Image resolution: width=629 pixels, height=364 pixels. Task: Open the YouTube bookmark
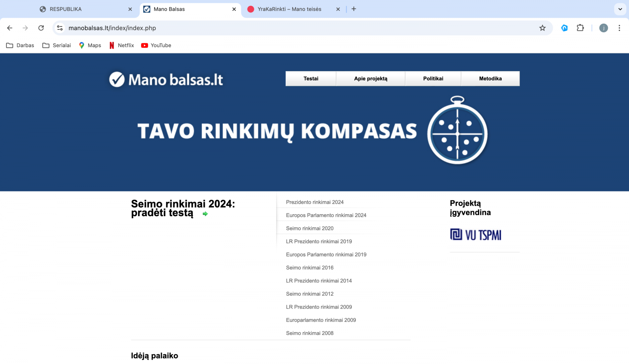point(156,45)
